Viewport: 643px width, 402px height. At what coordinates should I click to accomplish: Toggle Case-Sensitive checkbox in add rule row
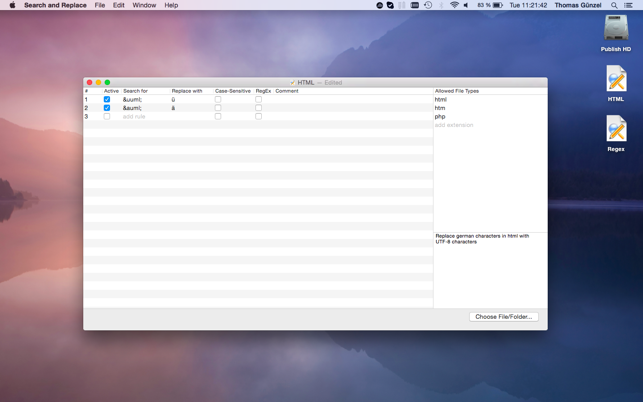click(x=218, y=116)
